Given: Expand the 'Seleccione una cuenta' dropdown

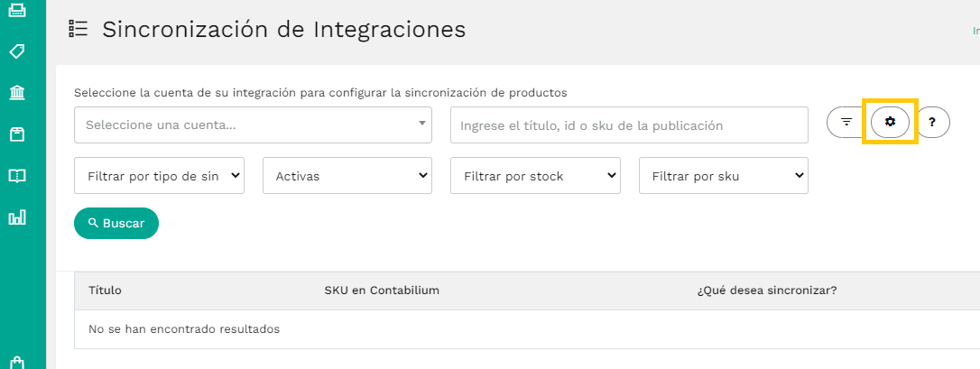Looking at the screenshot, I should (x=253, y=125).
